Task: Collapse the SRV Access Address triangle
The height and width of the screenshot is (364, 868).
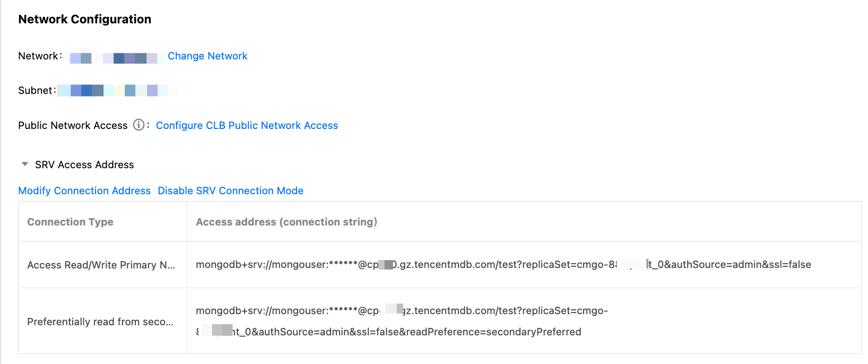Action: [25, 164]
